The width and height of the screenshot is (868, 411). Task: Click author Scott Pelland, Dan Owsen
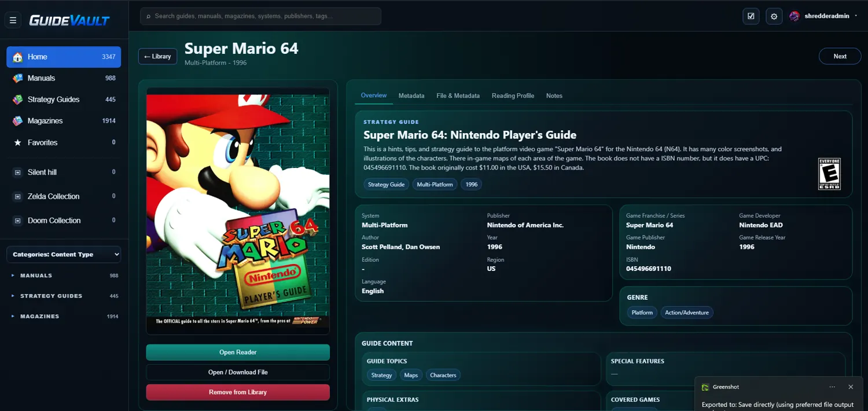400,247
